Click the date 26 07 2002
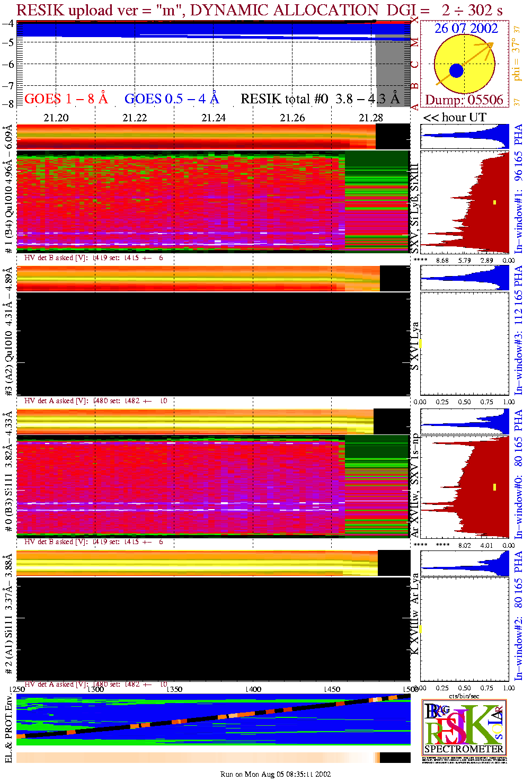The image size is (532, 782). 466,29
